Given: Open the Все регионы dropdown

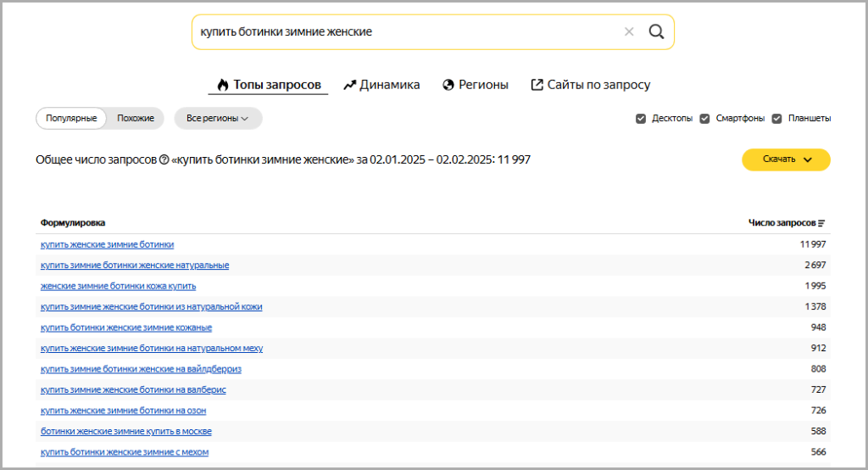Looking at the screenshot, I should (218, 118).
